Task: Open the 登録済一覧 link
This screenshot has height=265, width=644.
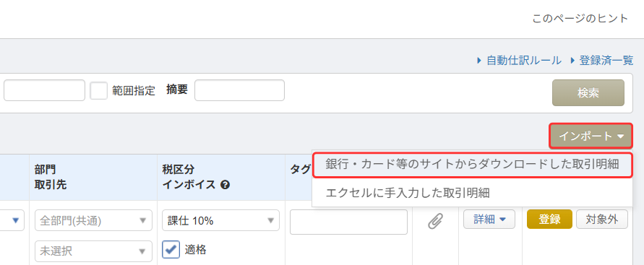Action: (x=606, y=61)
